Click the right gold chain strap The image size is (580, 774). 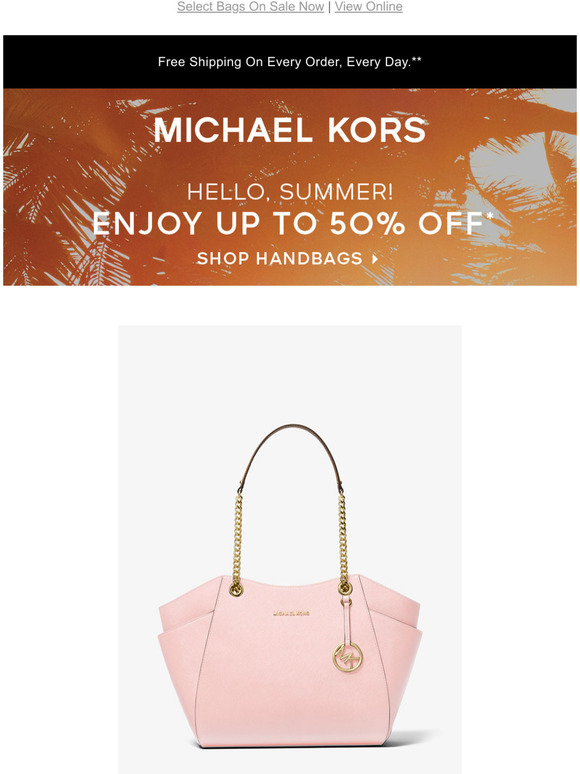click(343, 543)
